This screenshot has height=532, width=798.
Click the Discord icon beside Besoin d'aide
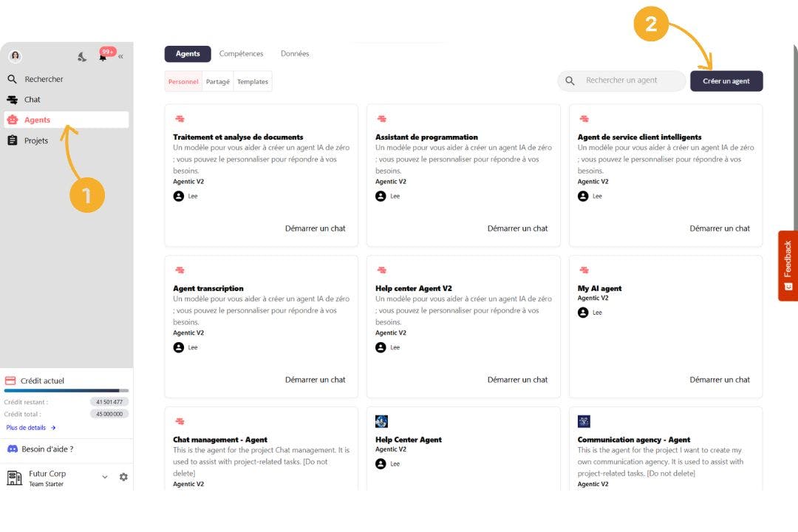click(13, 449)
